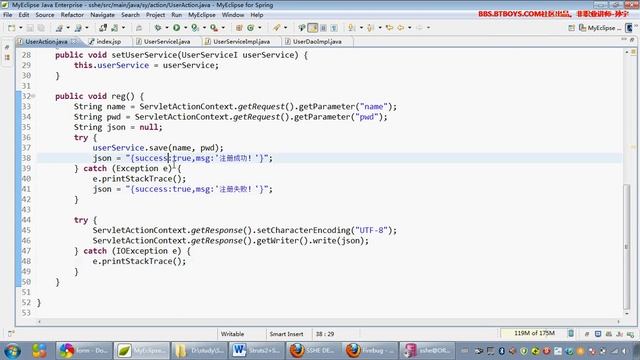Open the Edit menu
This screenshot has height=360, width=640.
tap(24, 15)
